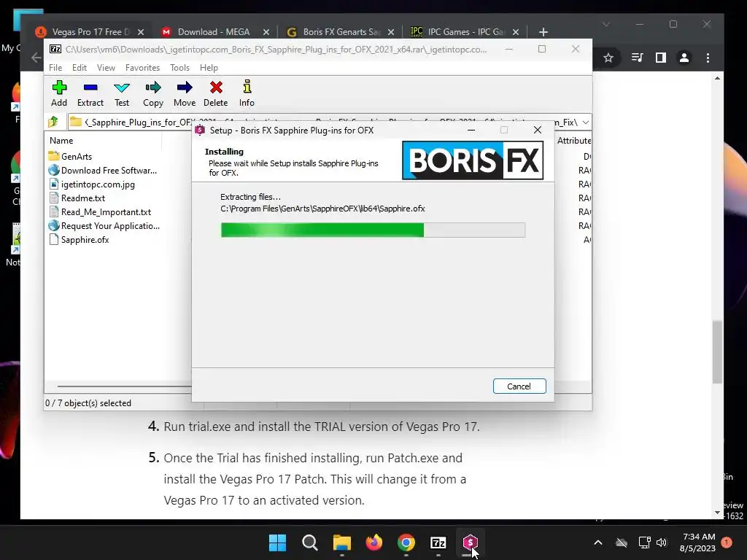
Task: Click the Boris FX logo banner
Action: (473, 160)
